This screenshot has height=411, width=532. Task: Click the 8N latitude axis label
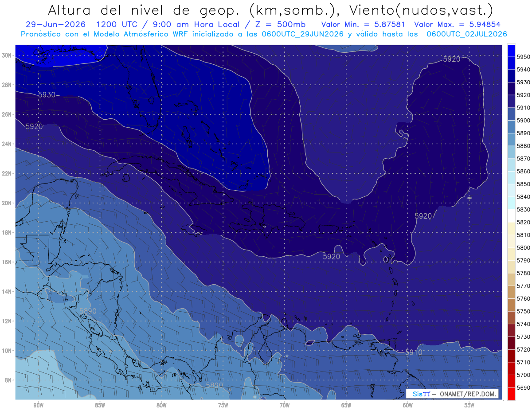[x=8, y=380]
